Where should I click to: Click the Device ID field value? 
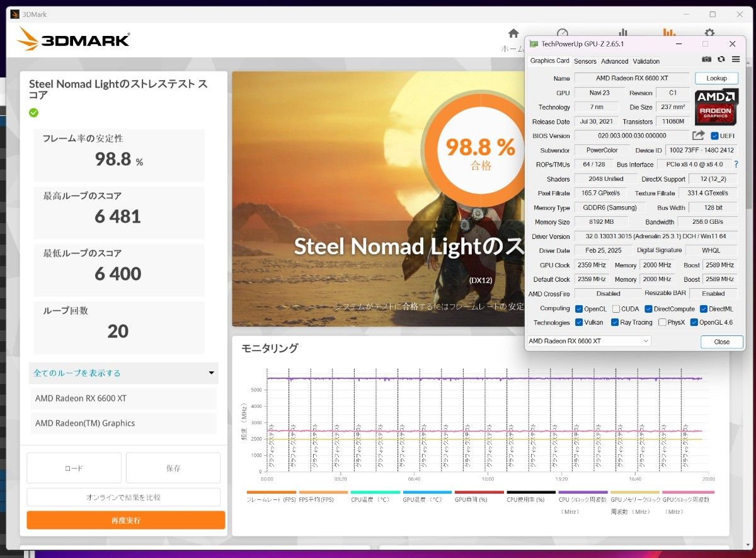click(701, 150)
